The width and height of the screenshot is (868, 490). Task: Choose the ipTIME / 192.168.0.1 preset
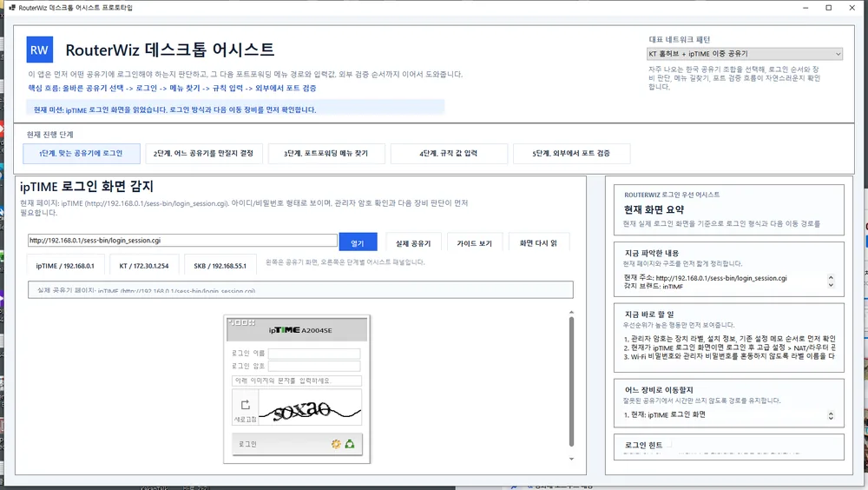coord(65,266)
